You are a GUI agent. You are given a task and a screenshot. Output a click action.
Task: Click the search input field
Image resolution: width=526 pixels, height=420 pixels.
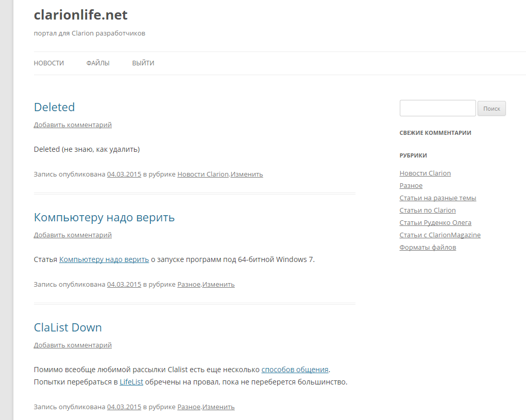437,108
